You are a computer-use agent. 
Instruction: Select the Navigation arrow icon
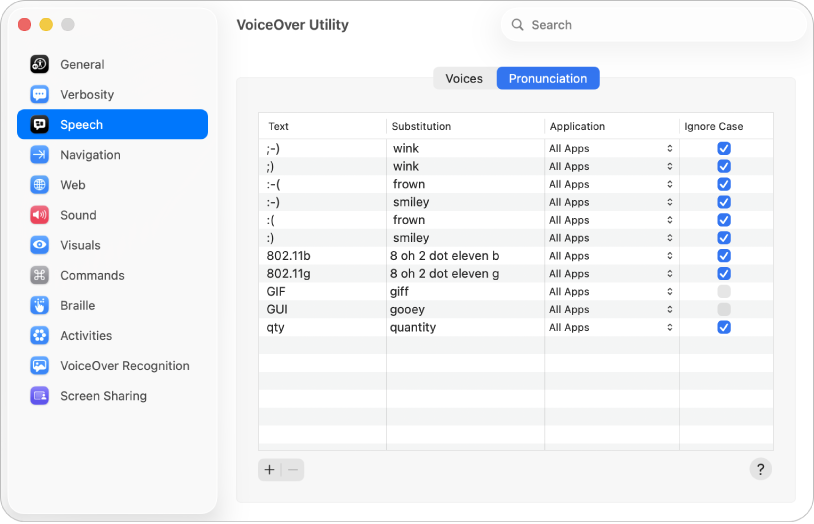pyautogui.click(x=40, y=155)
